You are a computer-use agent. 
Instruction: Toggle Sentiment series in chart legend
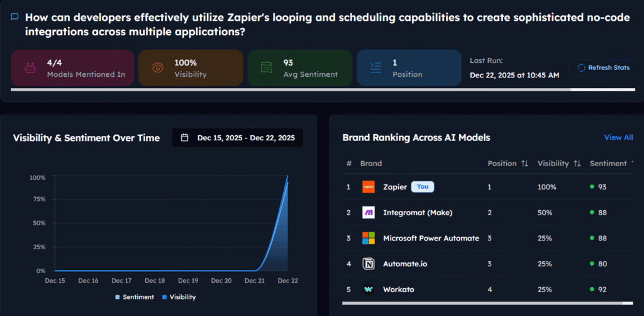pyautogui.click(x=135, y=296)
